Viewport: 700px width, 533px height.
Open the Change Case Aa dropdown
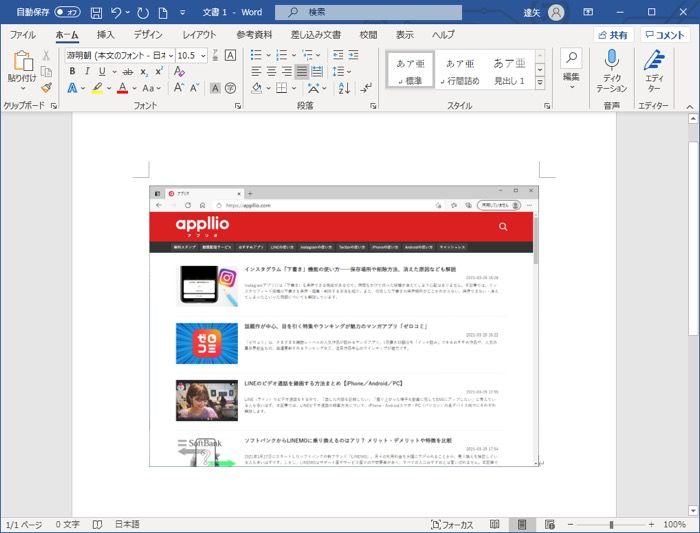click(x=151, y=88)
